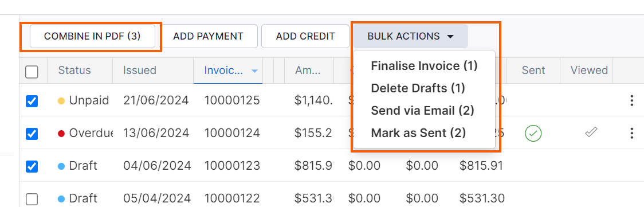Sort by the Issued column header

pos(140,70)
